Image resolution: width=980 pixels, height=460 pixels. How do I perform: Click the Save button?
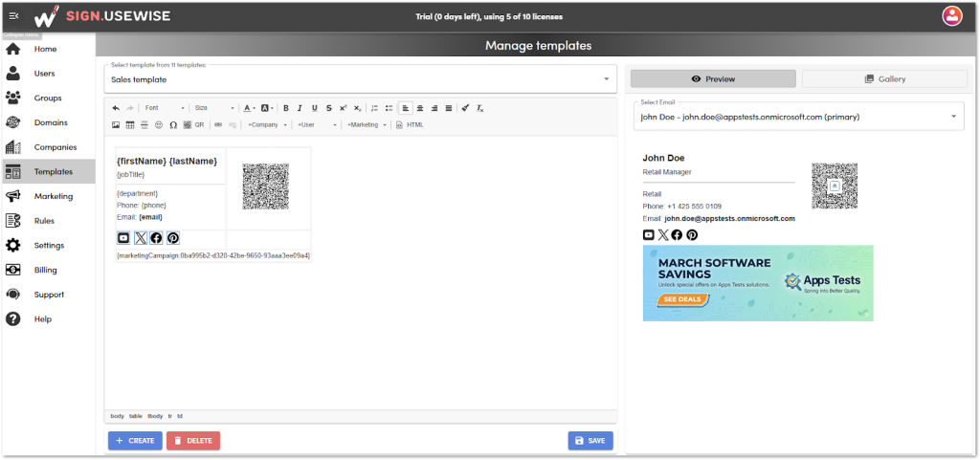point(590,440)
